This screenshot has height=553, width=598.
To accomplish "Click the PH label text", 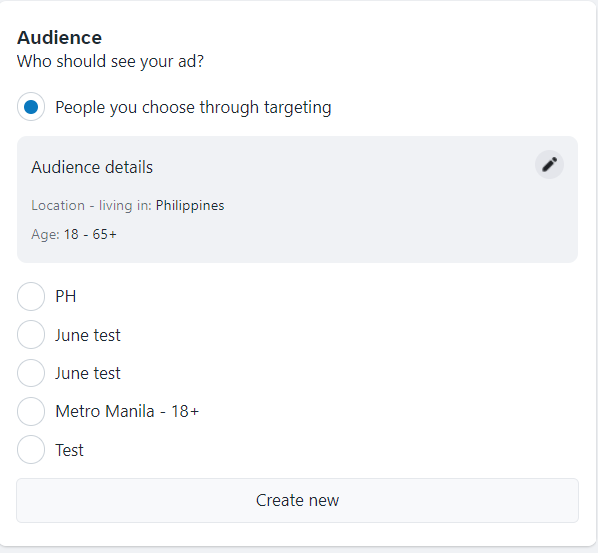I will (x=66, y=297).
